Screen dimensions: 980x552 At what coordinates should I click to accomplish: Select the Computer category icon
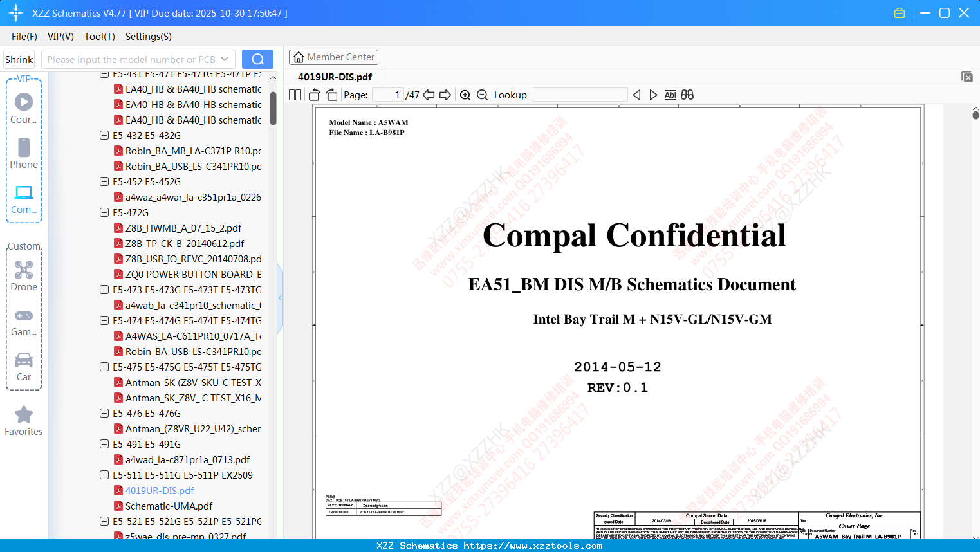24,199
